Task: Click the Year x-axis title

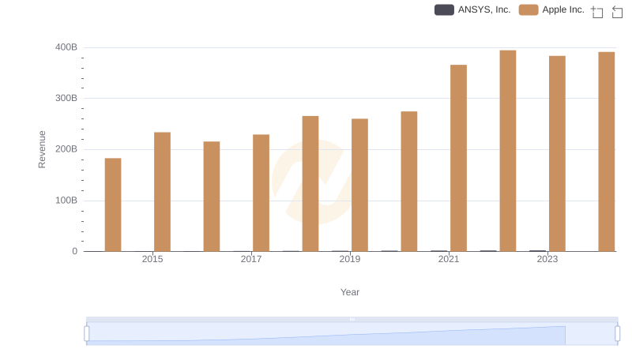Action: pos(350,292)
